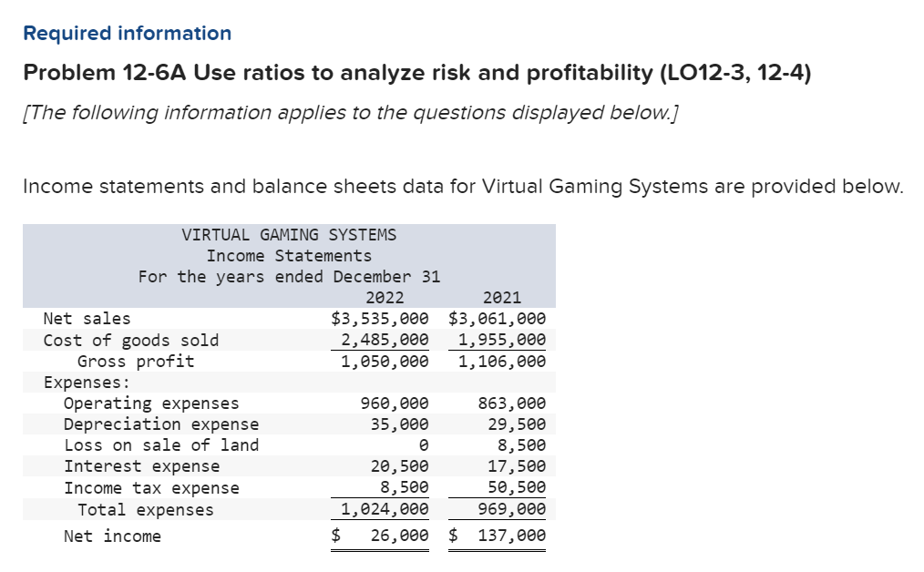Click the VIRTUAL GAMING SYSTEMS table title
The image size is (924, 572).
(290, 234)
